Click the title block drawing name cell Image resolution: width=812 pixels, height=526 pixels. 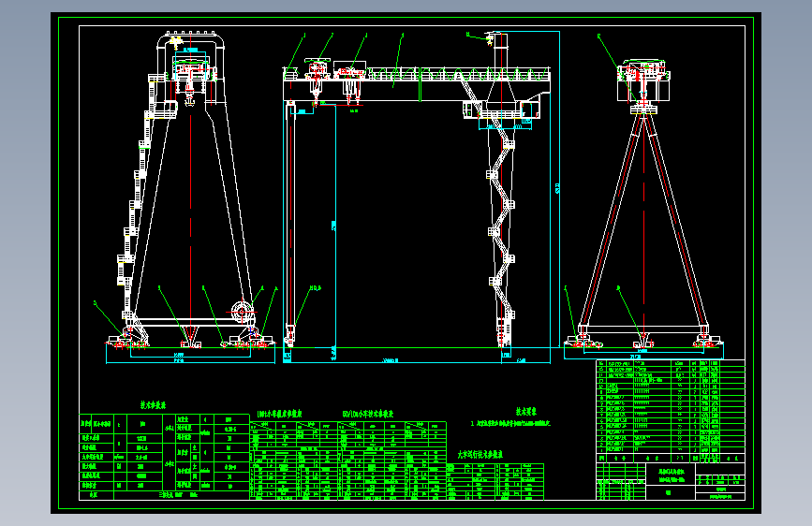(671, 475)
